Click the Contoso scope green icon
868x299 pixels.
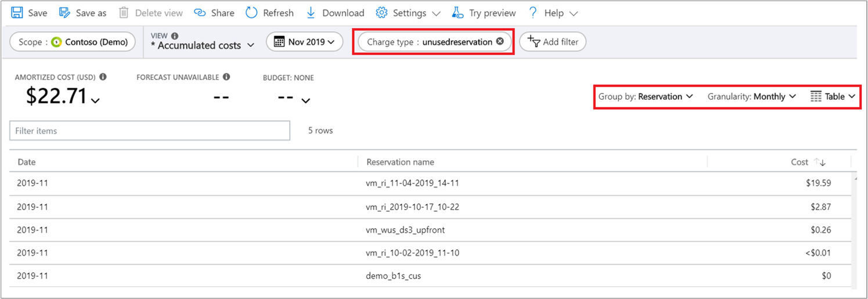(x=56, y=42)
